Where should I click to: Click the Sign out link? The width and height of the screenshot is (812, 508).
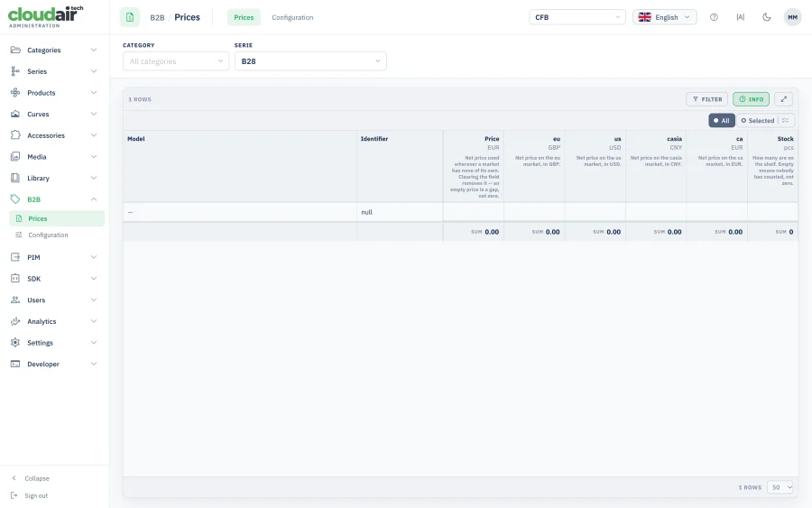[36, 495]
